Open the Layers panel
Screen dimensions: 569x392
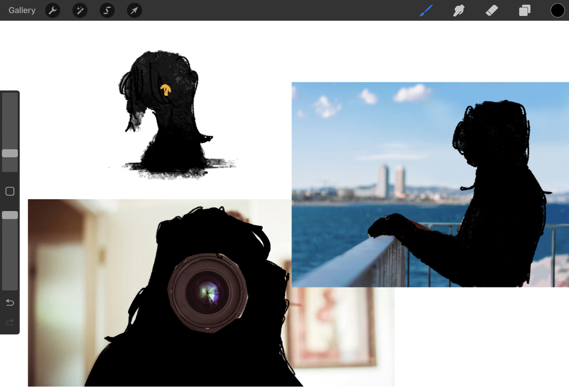(x=524, y=11)
